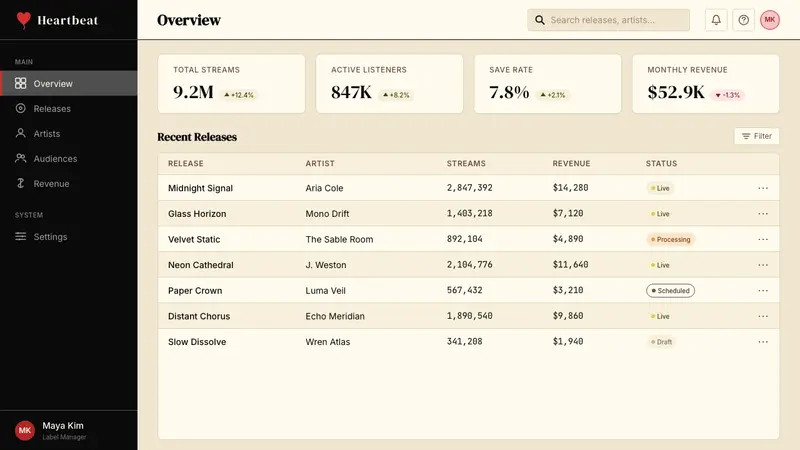This screenshot has height=450, width=800.
Task: Go to Overview in the sidebar
Action: (69, 83)
